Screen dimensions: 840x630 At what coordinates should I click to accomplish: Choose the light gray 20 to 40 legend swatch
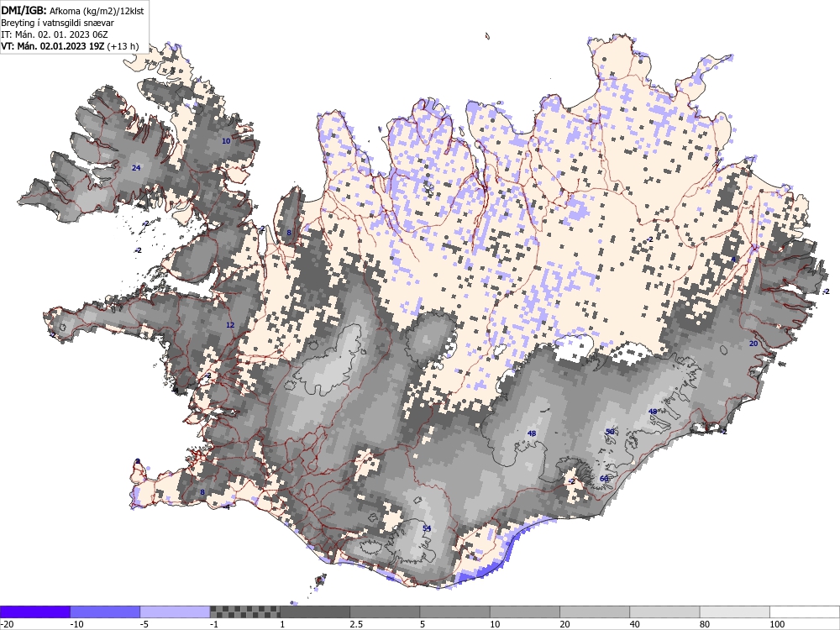click(595, 612)
